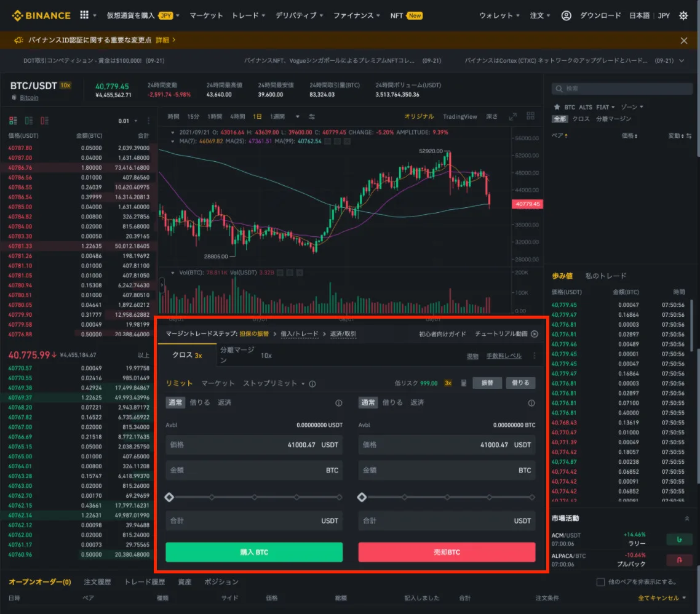The height and width of the screenshot is (614, 700).
Task: Open the settings gear icon
Action: tap(683, 15)
